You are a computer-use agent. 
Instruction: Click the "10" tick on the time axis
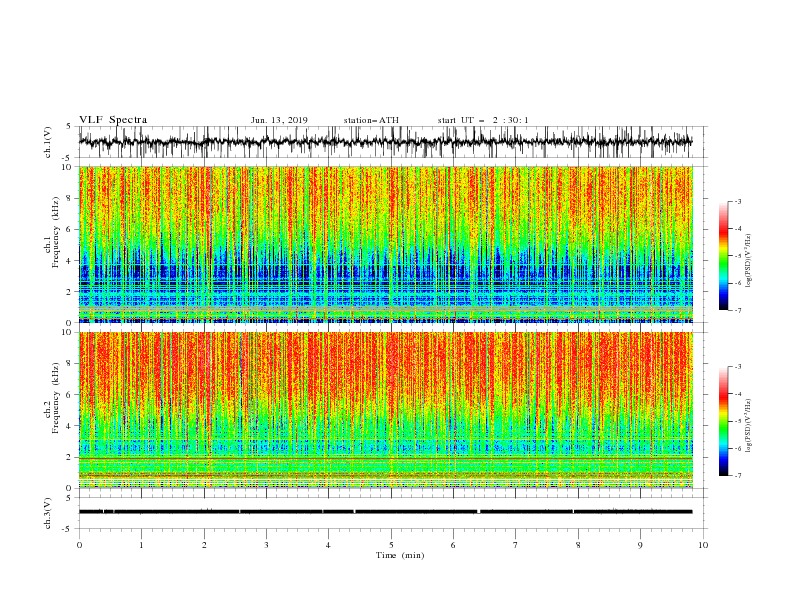point(703,545)
